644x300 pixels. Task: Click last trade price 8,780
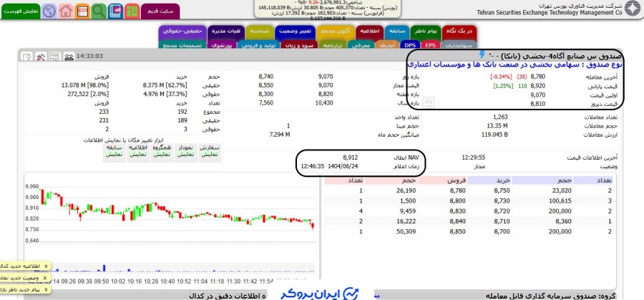[538, 77]
